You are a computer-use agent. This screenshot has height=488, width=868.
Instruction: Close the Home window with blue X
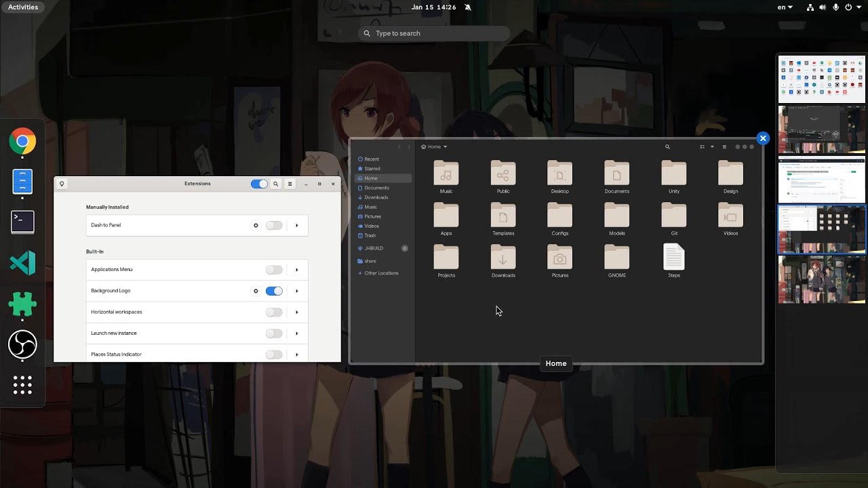[x=763, y=138]
